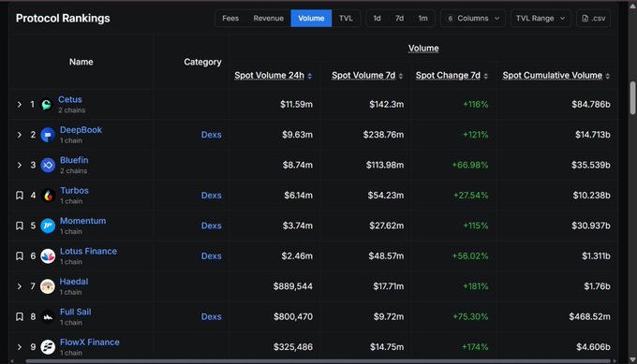Click the Momentum protocol logo icon

[48, 226]
